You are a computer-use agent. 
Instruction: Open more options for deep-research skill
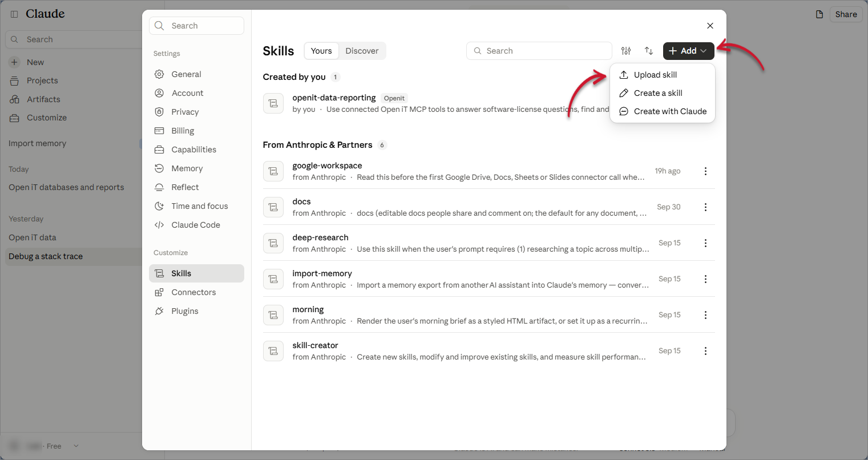[x=705, y=243]
